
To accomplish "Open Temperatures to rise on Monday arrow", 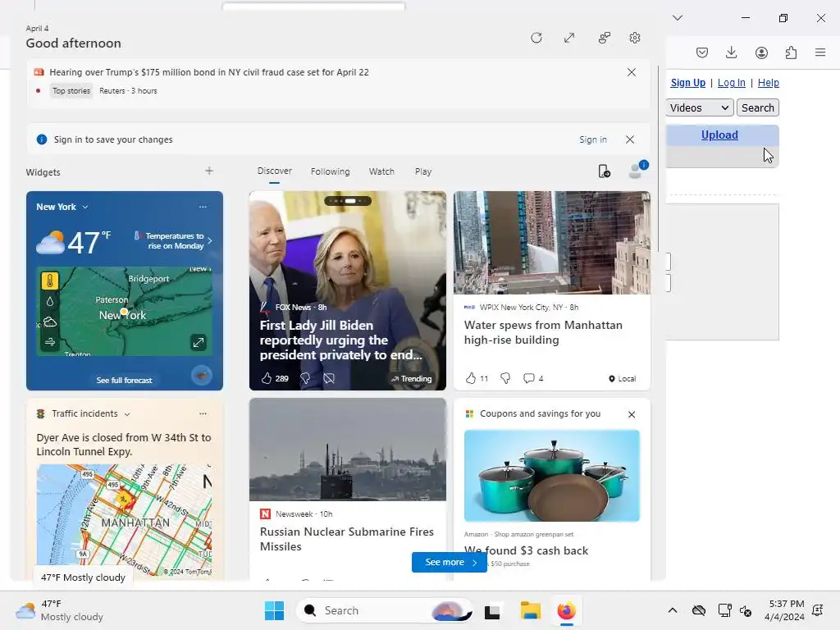I will (x=209, y=240).
